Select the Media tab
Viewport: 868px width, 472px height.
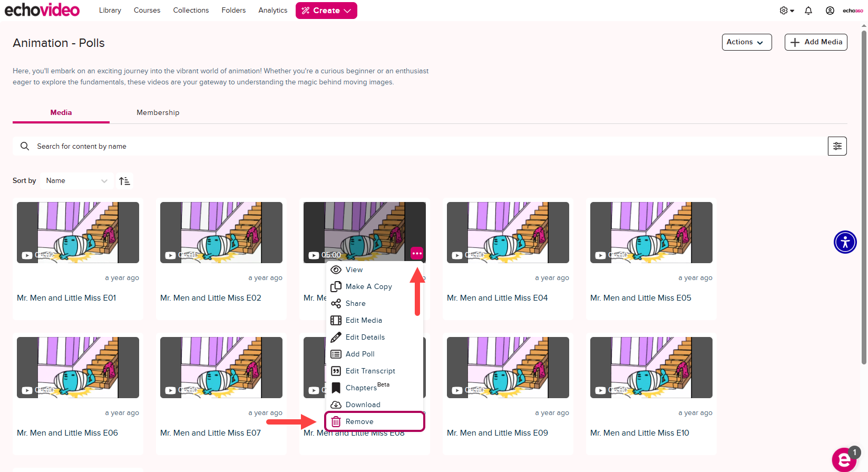coord(61,112)
